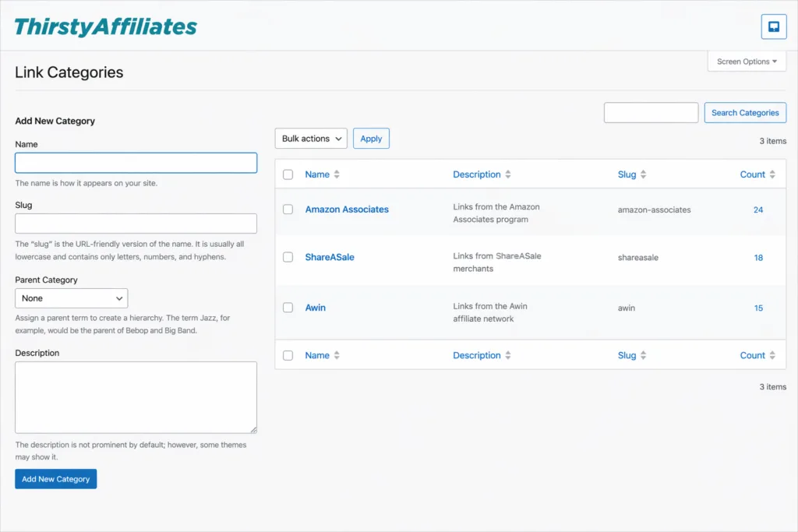Open the Awin category link
Screen dimensions: 798x532
tap(316, 308)
